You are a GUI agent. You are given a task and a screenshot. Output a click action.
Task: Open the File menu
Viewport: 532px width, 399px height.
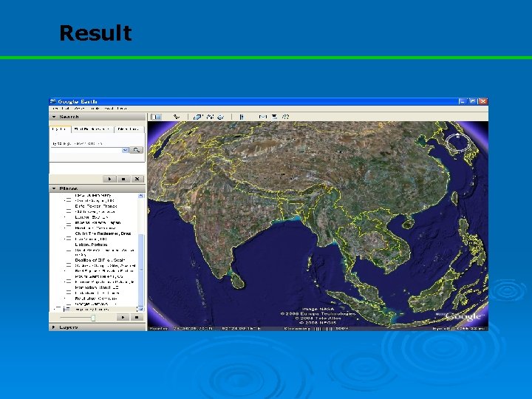click(x=55, y=109)
